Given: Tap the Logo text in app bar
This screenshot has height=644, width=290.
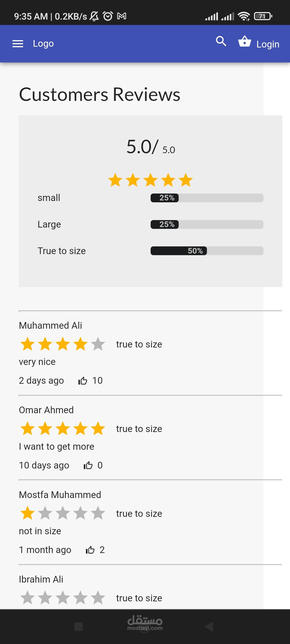Looking at the screenshot, I should [x=43, y=43].
